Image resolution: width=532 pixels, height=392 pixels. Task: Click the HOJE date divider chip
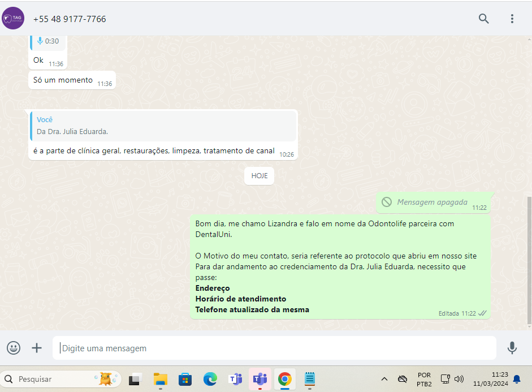tap(259, 176)
